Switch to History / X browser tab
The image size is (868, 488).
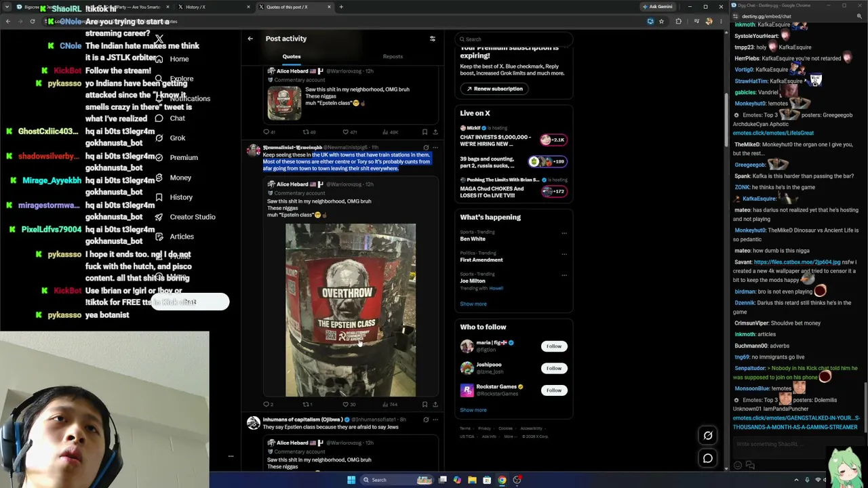pos(214,7)
